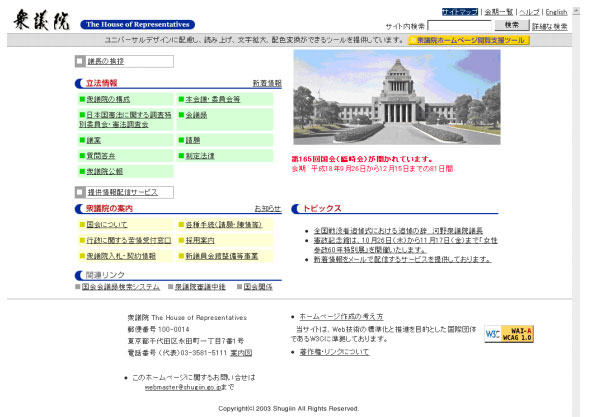Open 新議員会館整備等事業 link
The image size is (589, 417).
point(222,256)
